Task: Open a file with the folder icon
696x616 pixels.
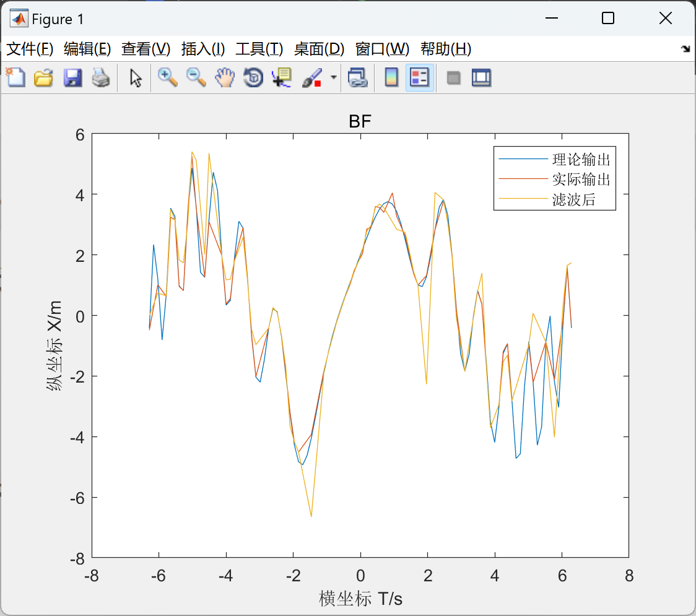Action: click(43, 77)
